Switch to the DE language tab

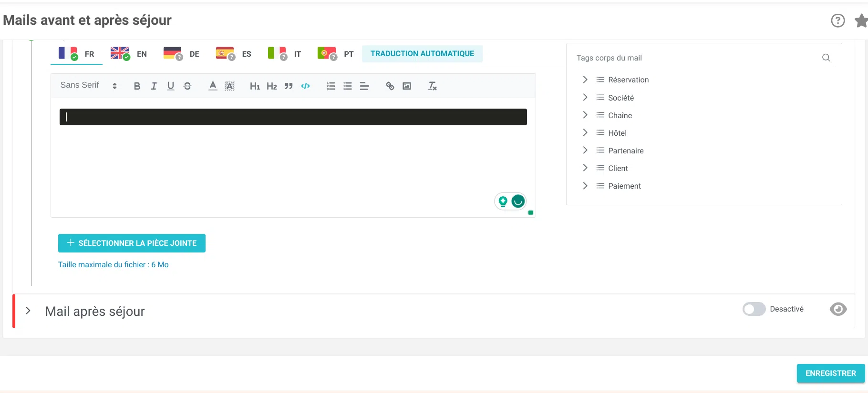[x=181, y=54]
